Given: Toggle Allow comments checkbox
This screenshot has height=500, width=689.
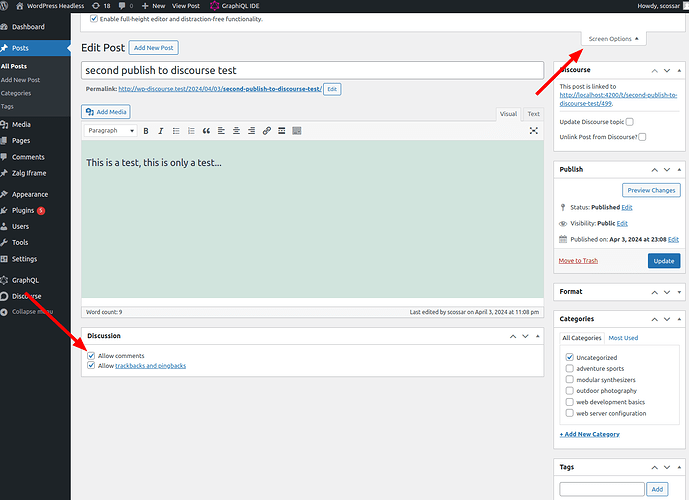Looking at the screenshot, I should pyautogui.click(x=91, y=355).
